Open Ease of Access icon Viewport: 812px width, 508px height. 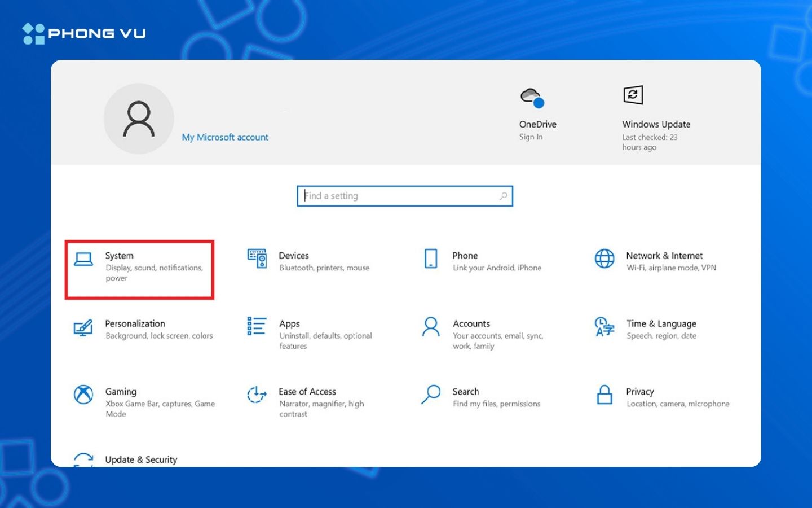coord(257,395)
